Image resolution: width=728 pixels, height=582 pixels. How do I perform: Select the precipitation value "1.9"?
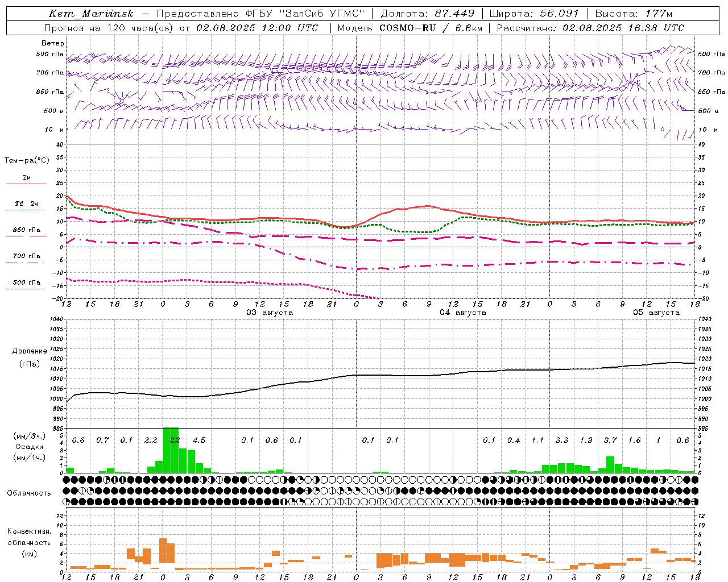(586, 440)
